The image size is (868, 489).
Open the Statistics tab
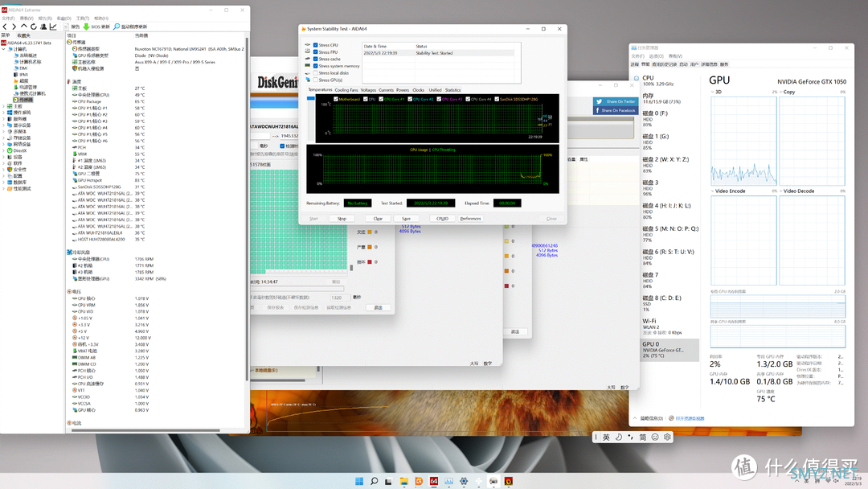[x=452, y=90]
